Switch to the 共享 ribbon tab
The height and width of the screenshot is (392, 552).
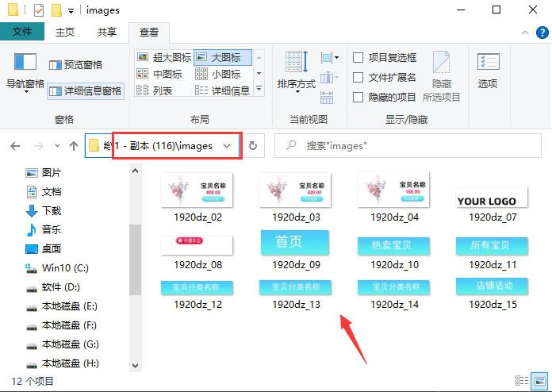pos(107,32)
